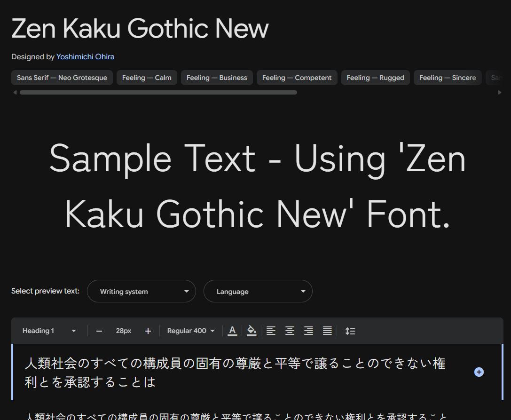Click the Japanese heading preview text
This screenshot has width=511, height=420.
click(235, 372)
